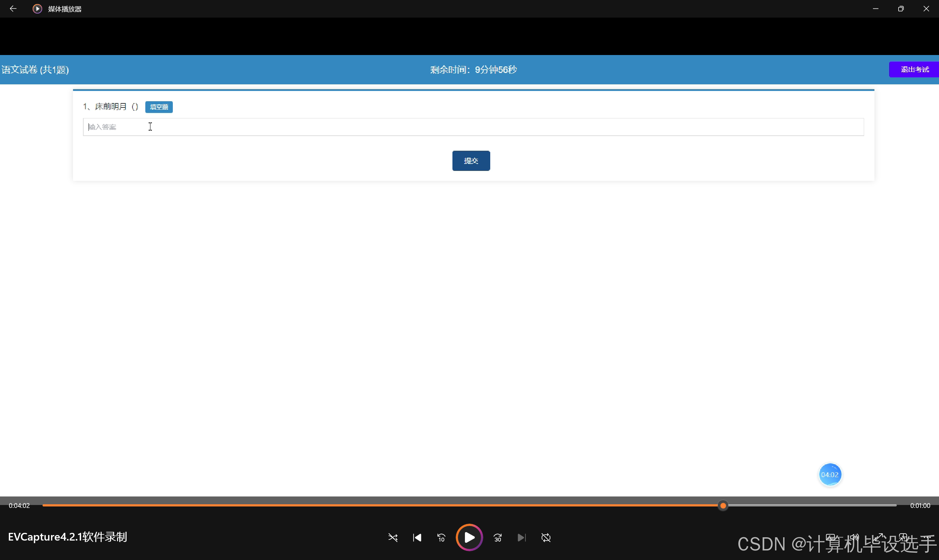Go to next track
Image resolution: width=939 pixels, height=560 pixels.
(521, 537)
